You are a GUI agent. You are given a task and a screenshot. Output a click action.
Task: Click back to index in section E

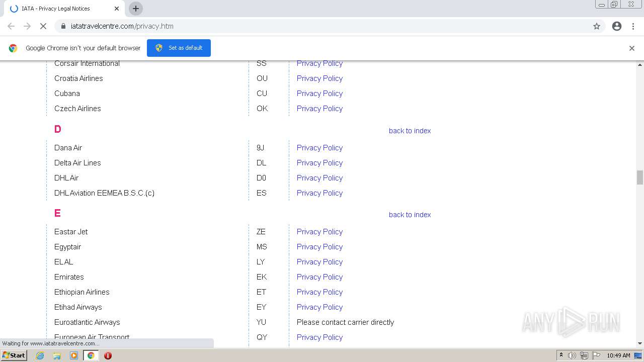pos(410,215)
